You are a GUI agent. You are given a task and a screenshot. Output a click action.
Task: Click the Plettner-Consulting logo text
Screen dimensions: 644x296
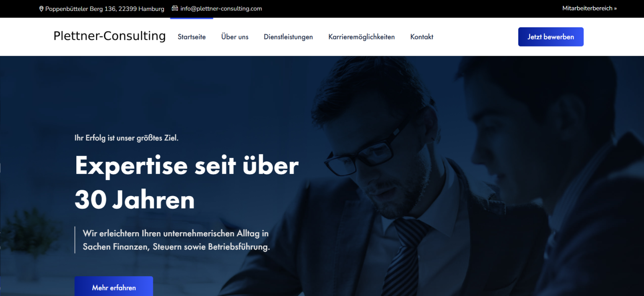click(109, 36)
